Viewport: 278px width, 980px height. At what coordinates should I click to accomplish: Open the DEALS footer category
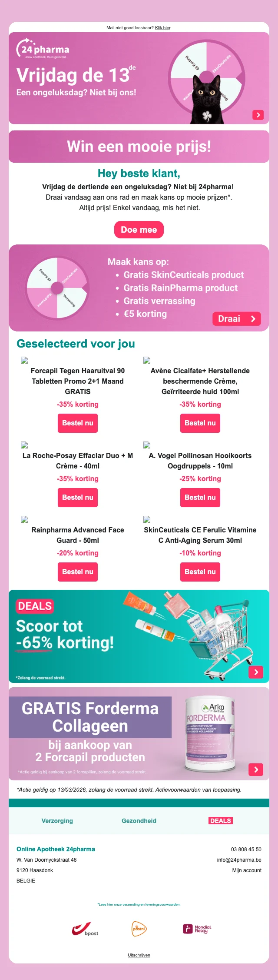click(221, 821)
